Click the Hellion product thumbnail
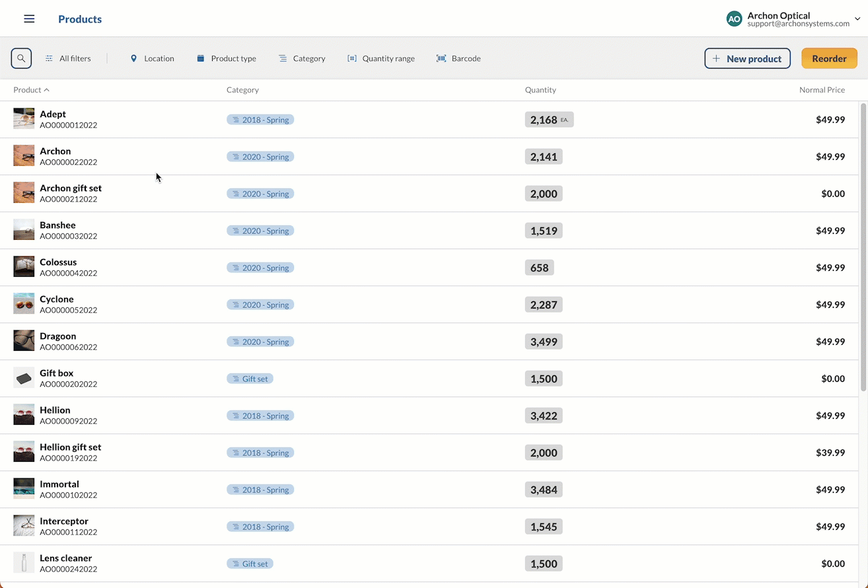The image size is (868, 588). point(24,415)
